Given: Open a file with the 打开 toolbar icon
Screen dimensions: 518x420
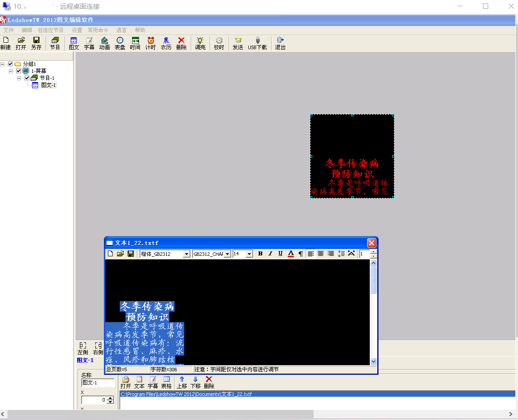Looking at the screenshot, I should 21,43.
